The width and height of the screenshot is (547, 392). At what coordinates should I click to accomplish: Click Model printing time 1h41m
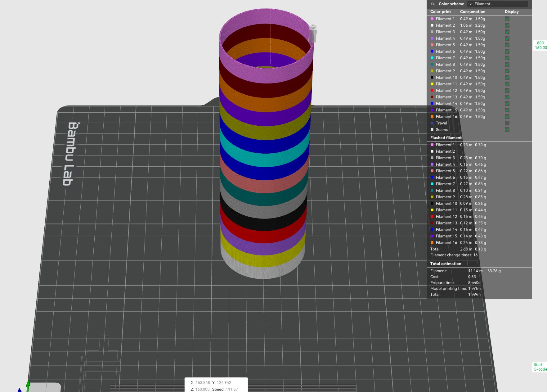pyautogui.click(x=474, y=289)
